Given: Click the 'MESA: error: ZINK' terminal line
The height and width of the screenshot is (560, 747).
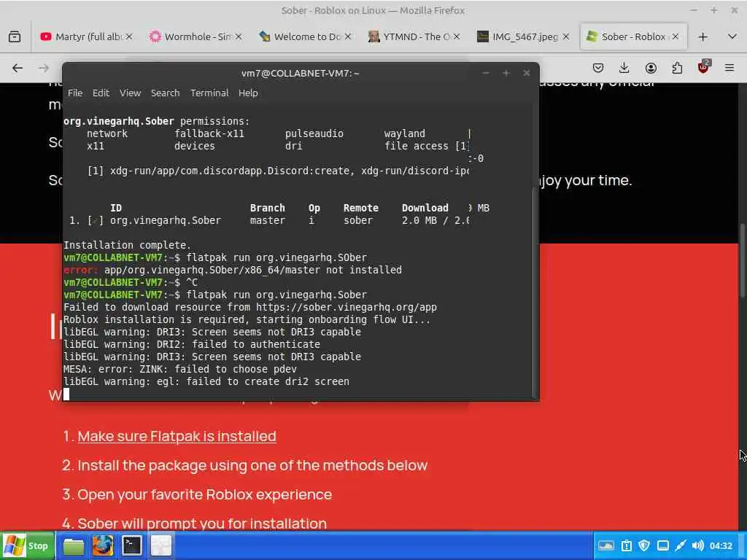Looking at the screenshot, I should [180, 369].
